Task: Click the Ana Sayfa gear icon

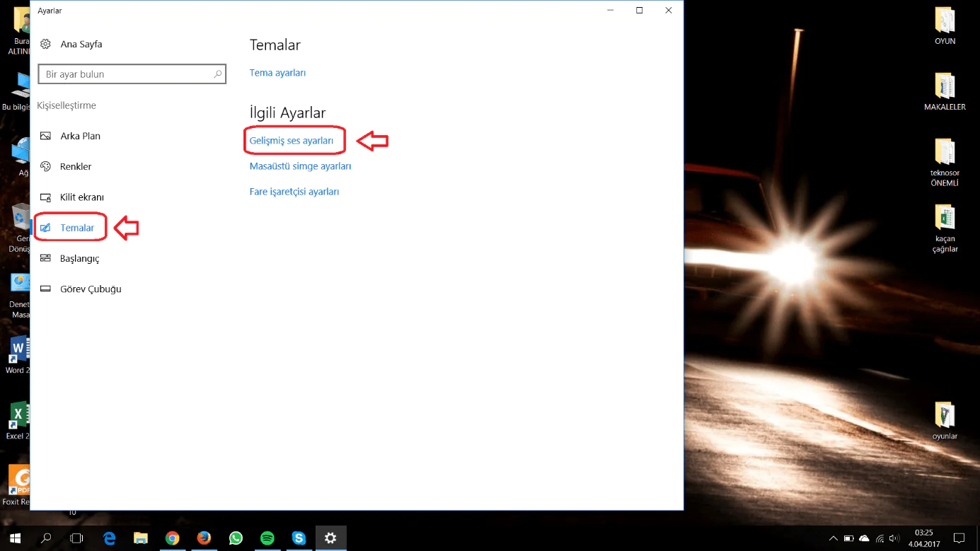Action: [x=45, y=44]
